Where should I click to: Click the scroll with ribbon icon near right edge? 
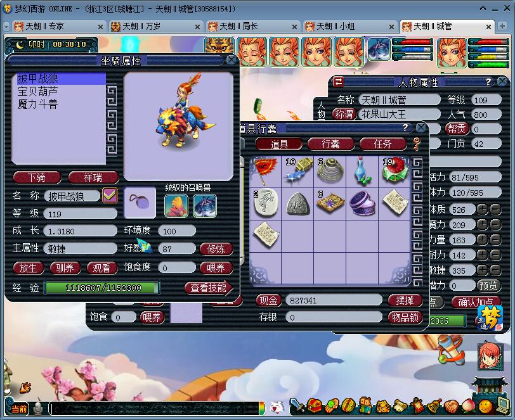click(x=452, y=351)
